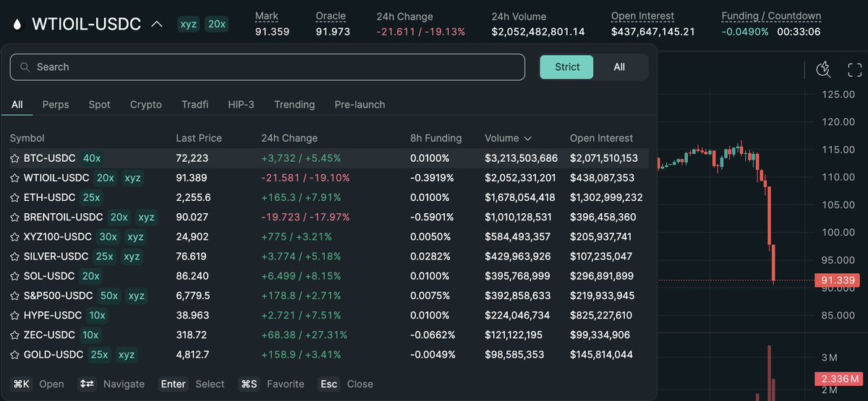Select the BTC-USDC market row
Viewport: 868px width, 401px height.
(328, 158)
